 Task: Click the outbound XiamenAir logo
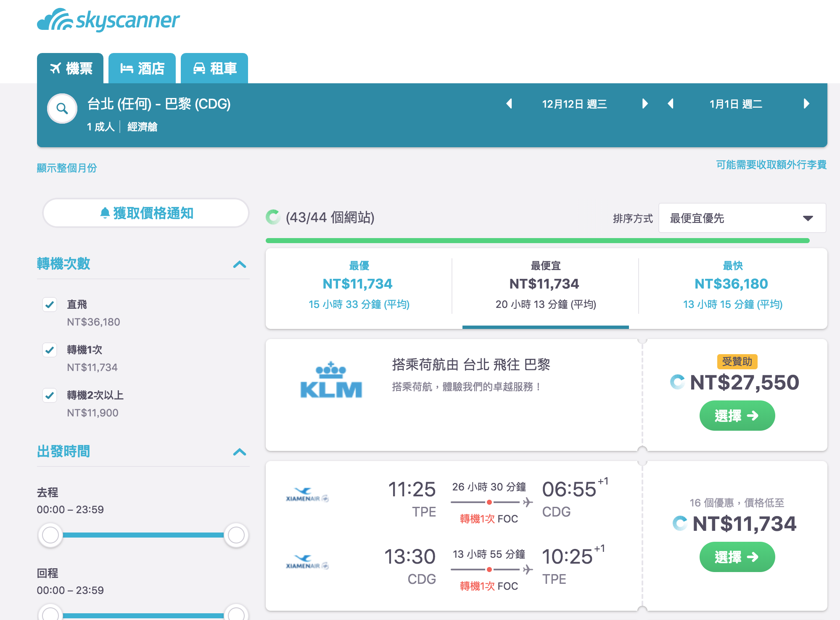click(307, 495)
